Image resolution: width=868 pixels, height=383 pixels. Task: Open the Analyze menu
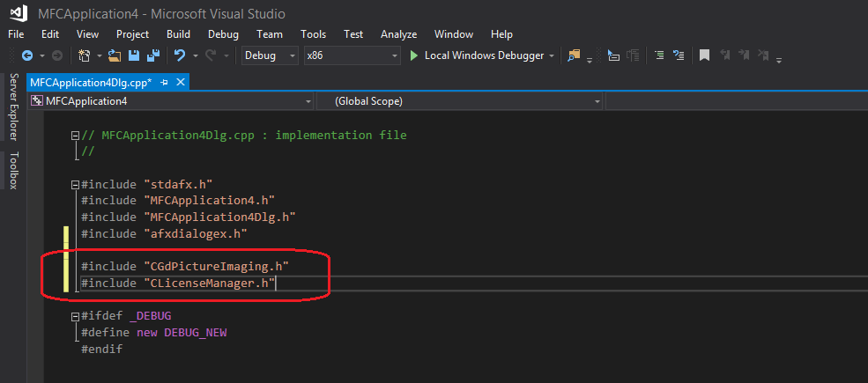pyautogui.click(x=398, y=34)
